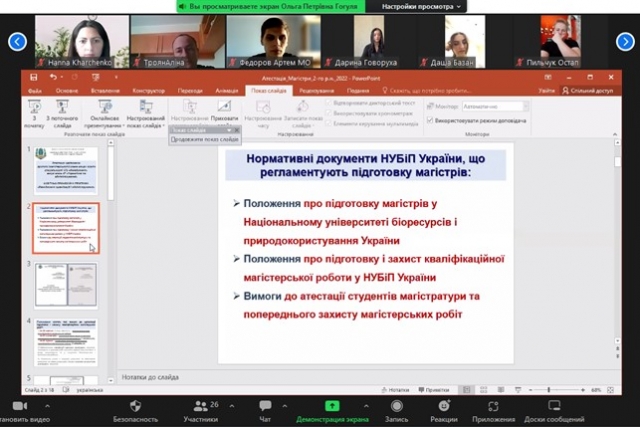Open 'Примітки' comments from status bar
Viewport: 640px width, 427px height.
pyautogui.click(x=433, y=390)
